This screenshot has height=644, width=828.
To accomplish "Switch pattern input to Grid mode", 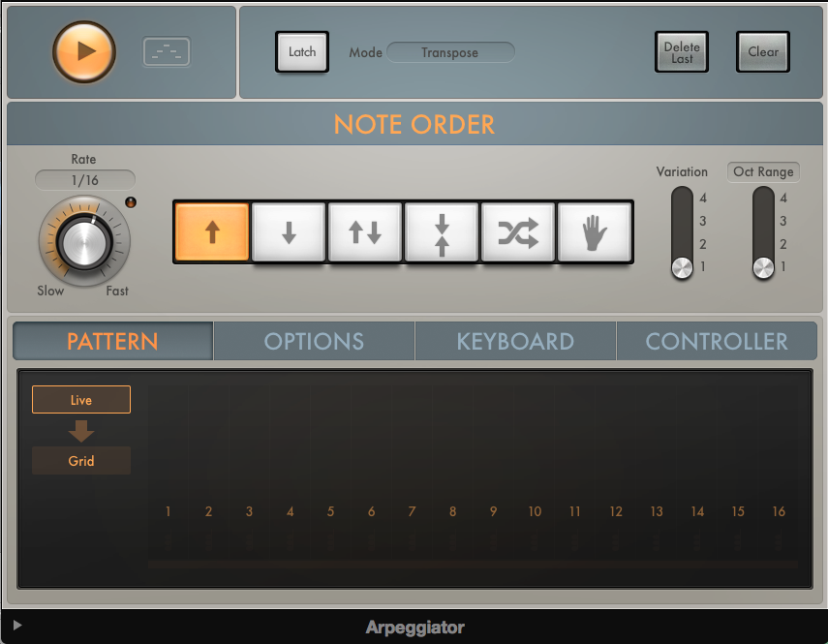I will click(x=80, y=460).
